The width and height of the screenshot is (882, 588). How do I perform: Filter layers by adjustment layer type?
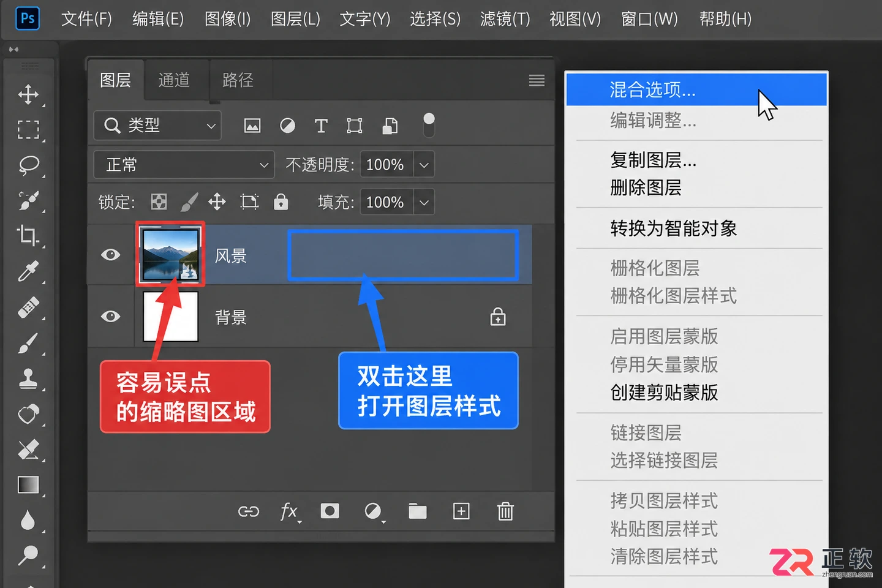(x=287, y=126)
